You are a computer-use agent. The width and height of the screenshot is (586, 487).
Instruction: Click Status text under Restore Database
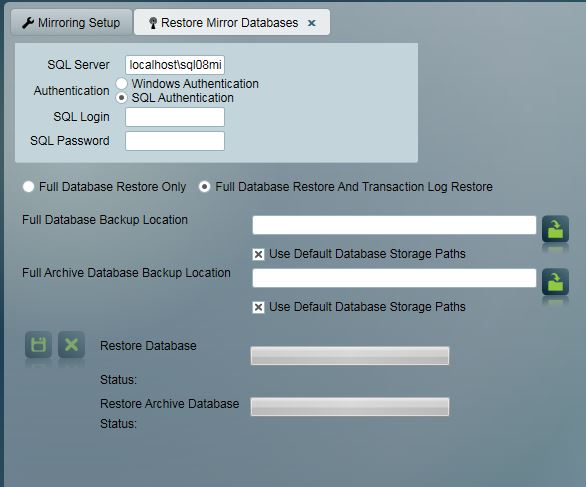tap(118, 380)
